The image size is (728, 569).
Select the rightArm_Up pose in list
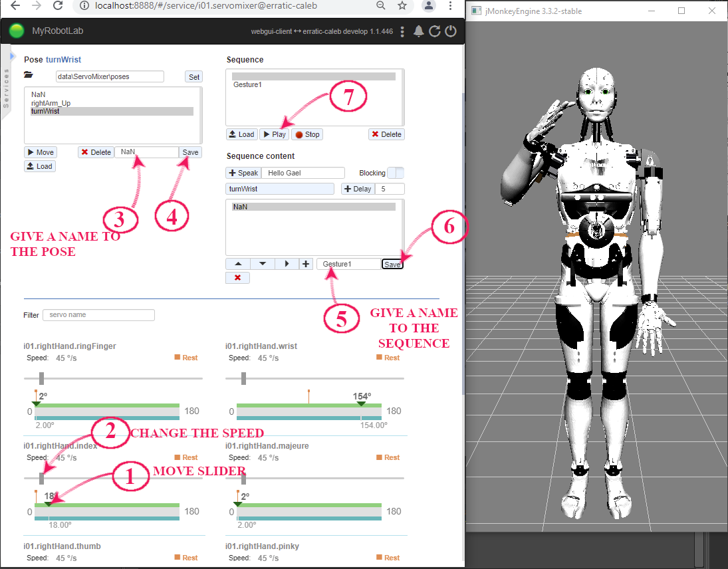tap(51, 103)
